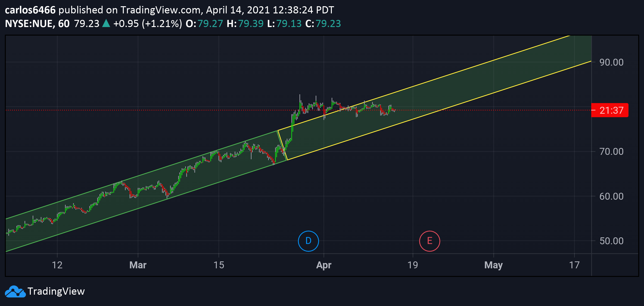Click the green up-triangle change indicator

[x=106, y=23]
